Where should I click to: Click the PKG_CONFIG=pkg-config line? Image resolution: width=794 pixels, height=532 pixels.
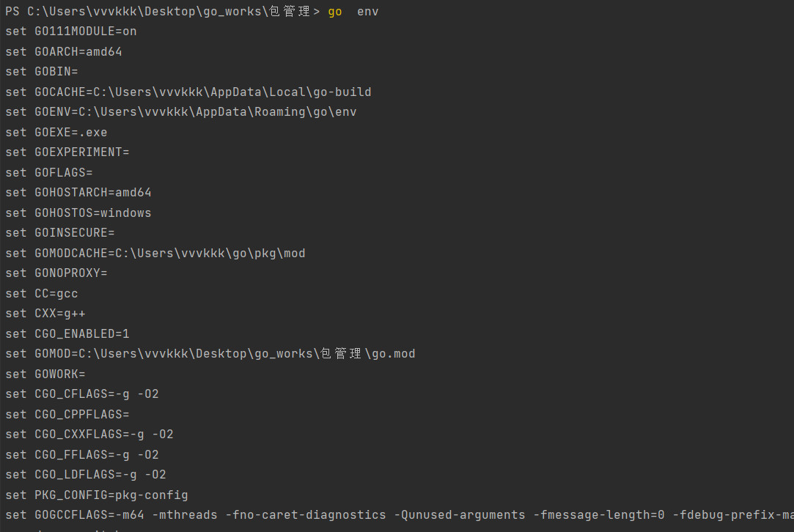click(x=97, y=495)
